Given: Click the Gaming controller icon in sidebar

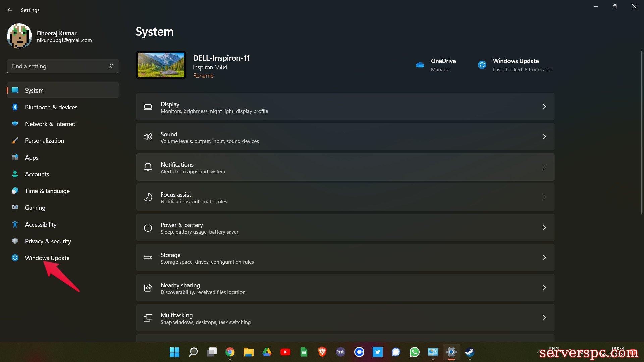Looking at the screenshot, I should coord(15,207).
